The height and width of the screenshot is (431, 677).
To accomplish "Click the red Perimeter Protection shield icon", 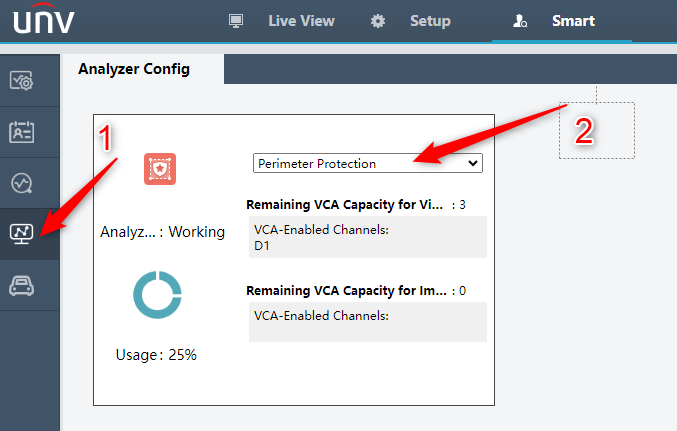I will pos(160,169).
